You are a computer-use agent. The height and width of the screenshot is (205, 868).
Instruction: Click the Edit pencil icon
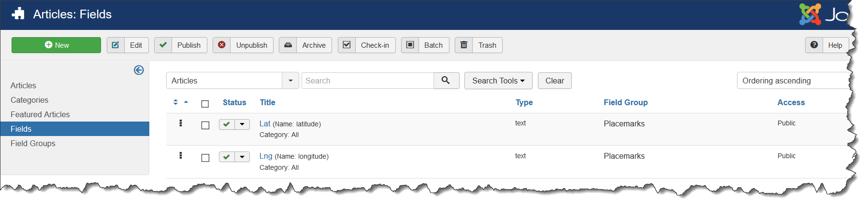116,45
